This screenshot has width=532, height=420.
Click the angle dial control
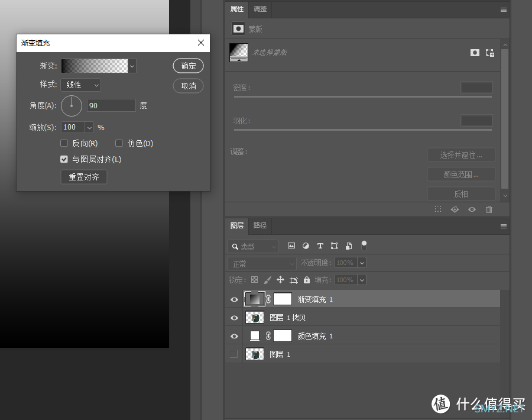[72, 106]
